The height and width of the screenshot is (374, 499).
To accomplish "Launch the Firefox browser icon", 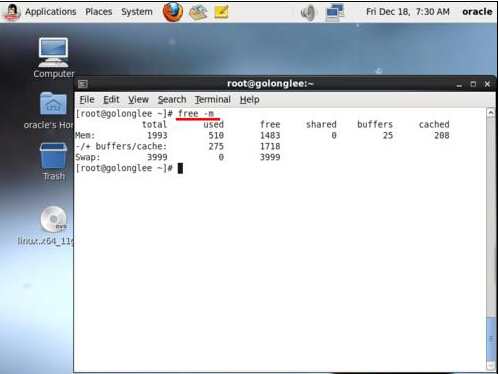I will tap(173, 12).
